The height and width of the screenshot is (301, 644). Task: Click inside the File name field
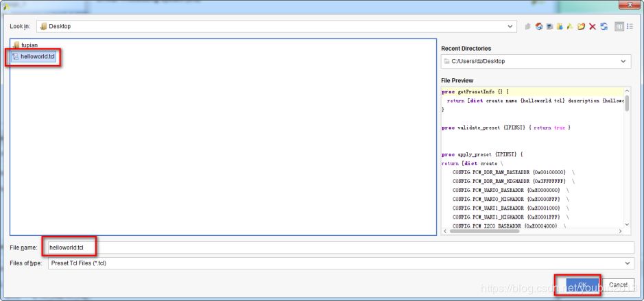click(x=341, y=248)
